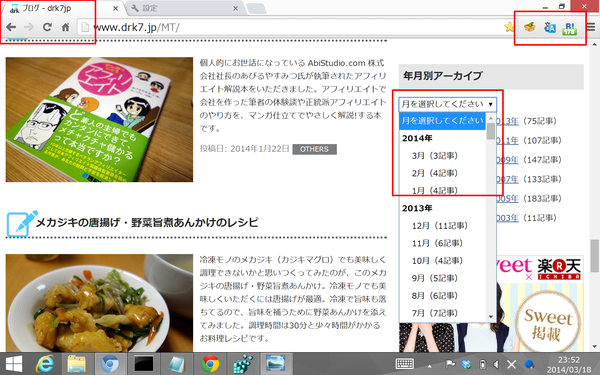The height and width of the screenshot is (375, 600).
Task: Click the OTHERS category tag
Action: (x=315, y=149)
